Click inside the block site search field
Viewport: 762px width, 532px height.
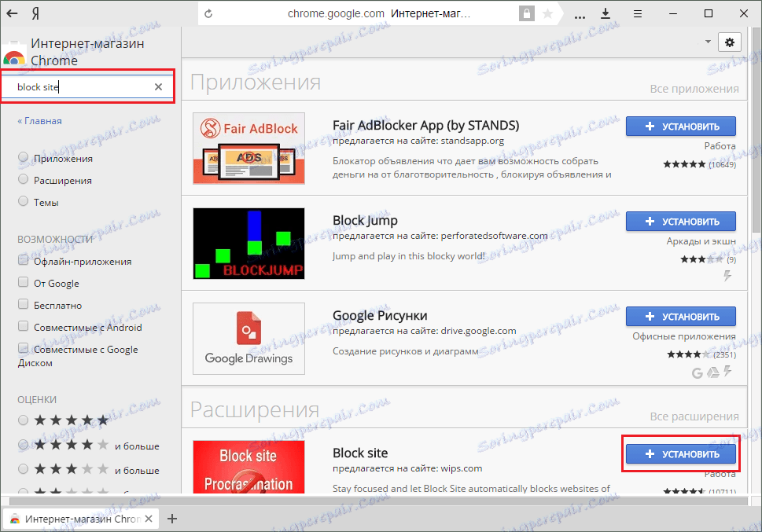coord(87,87)
